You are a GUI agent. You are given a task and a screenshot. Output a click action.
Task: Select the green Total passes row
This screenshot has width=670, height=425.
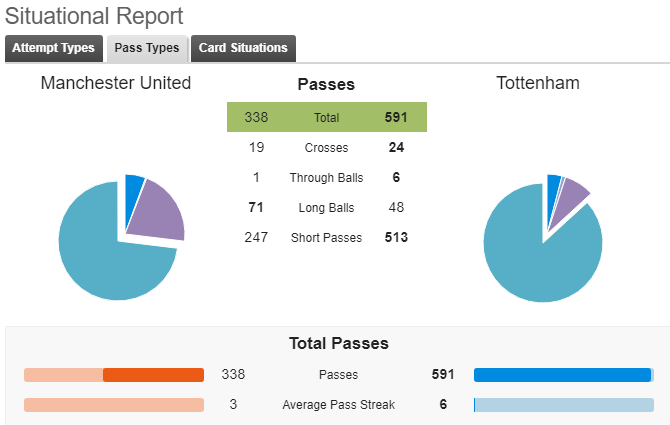click(327, 117)
